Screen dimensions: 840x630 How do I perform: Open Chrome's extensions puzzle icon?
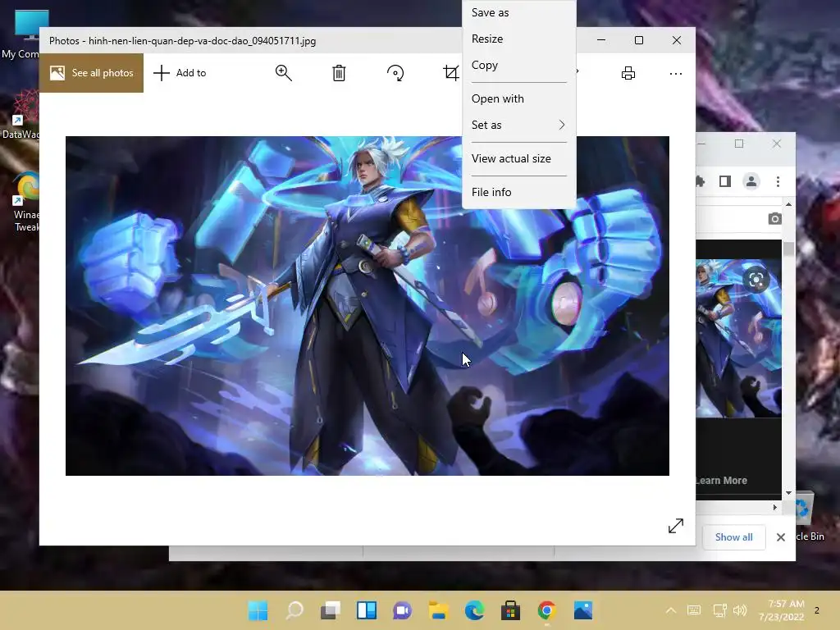coord(700,181)
